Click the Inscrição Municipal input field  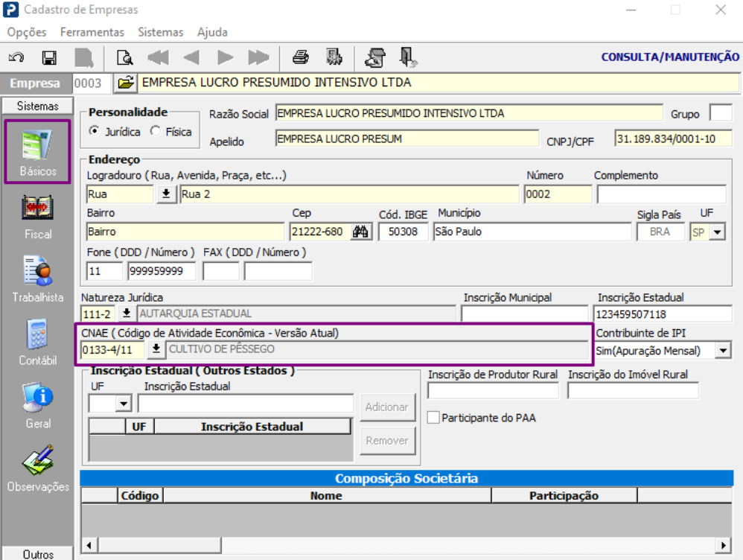(524, 314)
